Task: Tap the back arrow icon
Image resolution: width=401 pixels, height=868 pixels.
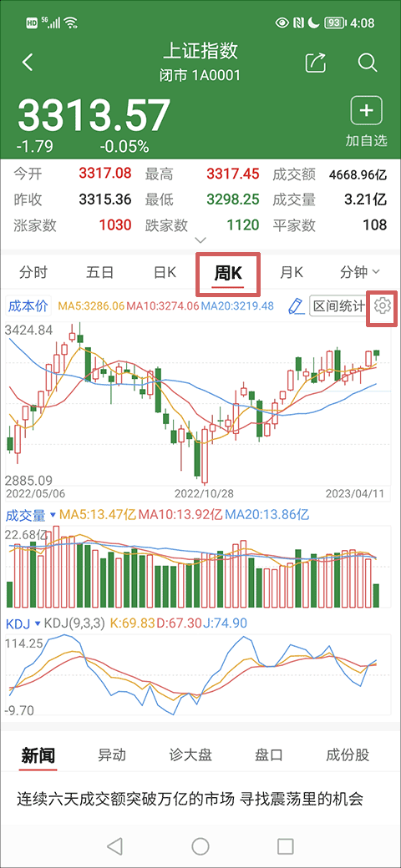Action: (x=28, y=62)
